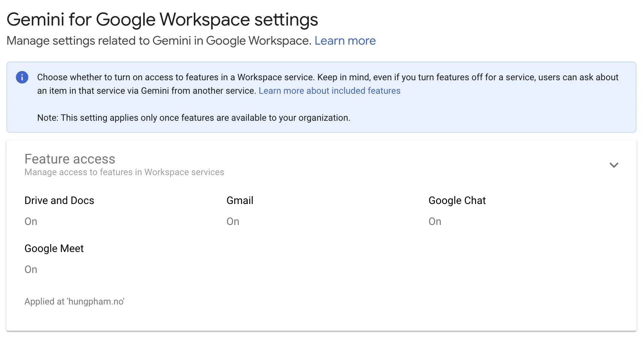Click the blue info icon in the notice
Screen dimensions: 644x342
click(22, 77)
